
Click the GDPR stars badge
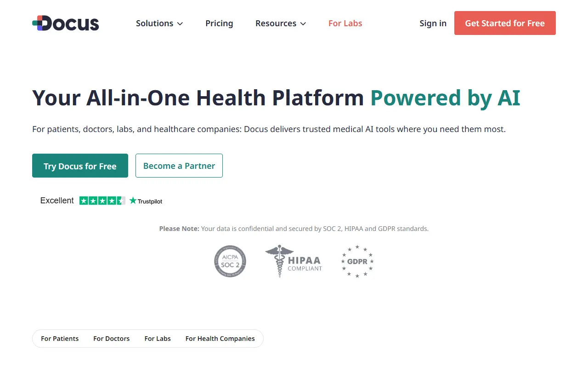coord(357,261)
